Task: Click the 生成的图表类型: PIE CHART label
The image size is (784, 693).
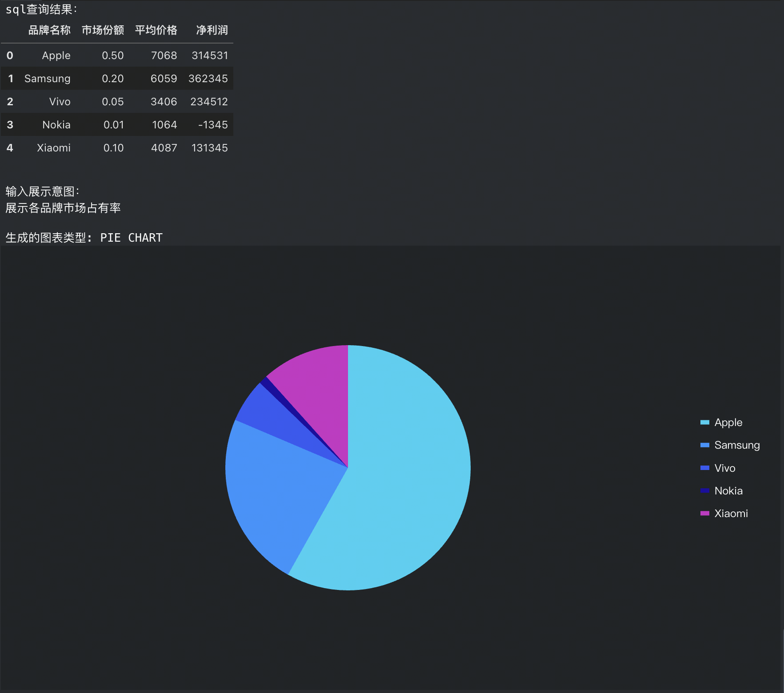Action: [84, 238]
